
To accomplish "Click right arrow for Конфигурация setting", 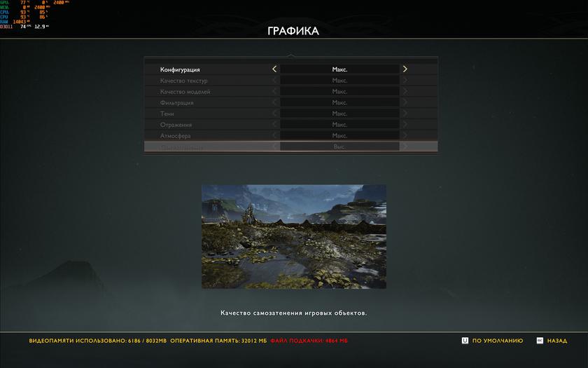I will click(405, 69).
